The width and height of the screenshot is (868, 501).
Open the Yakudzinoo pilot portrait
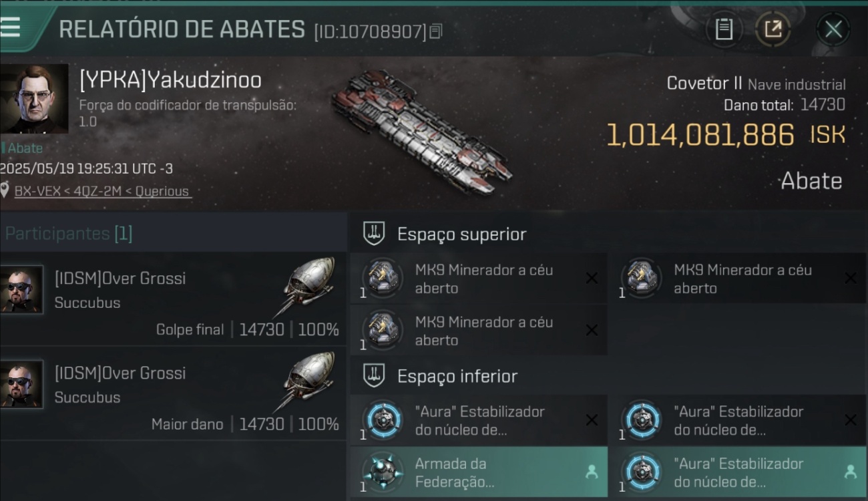point(33,99)
